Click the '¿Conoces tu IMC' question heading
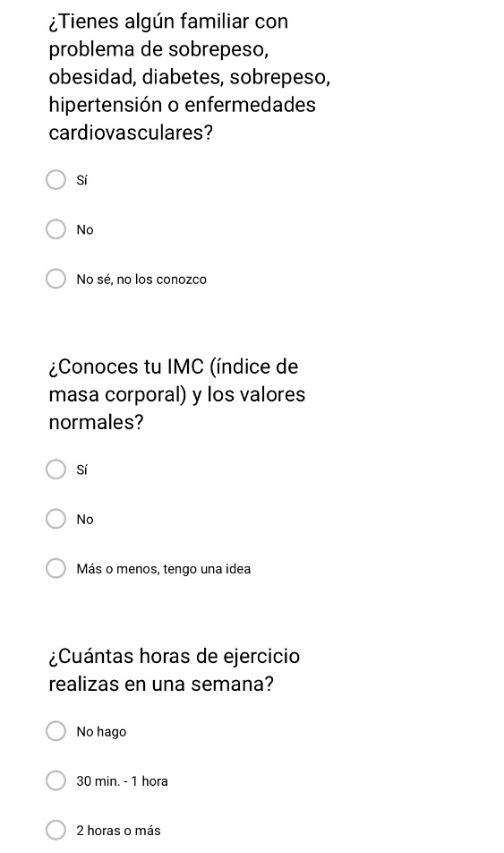This screenshot has height=853, width=504. tap(176, 394)
